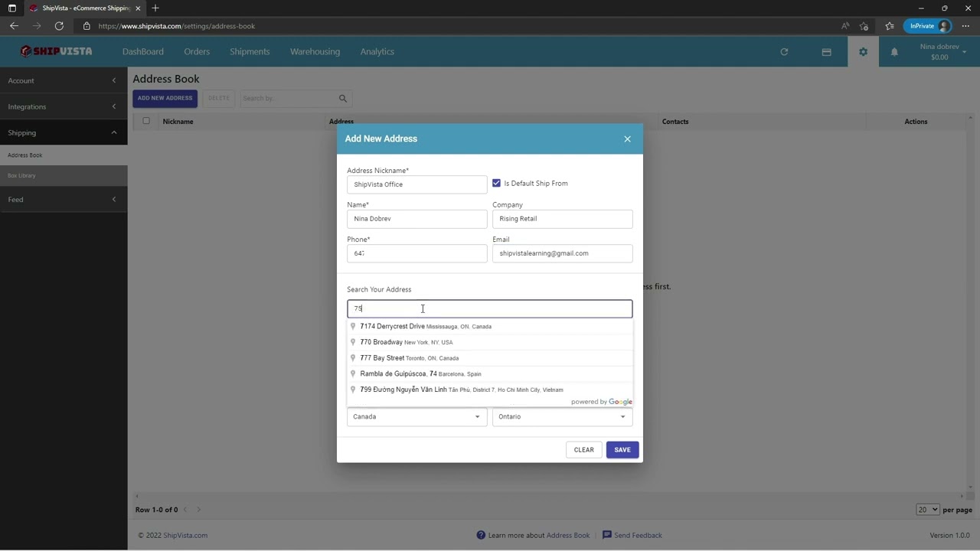Click the ShipVista.com footer link
980x551 pixels.
coord(185,535)
